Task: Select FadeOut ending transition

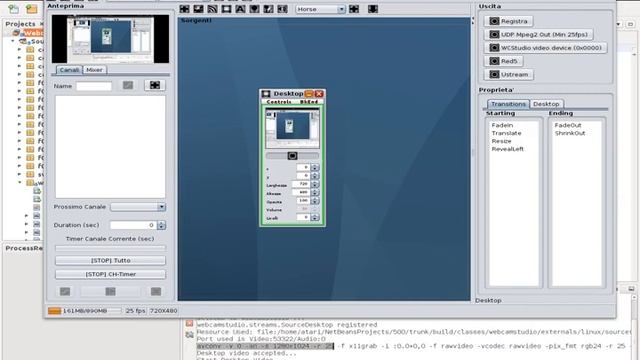Action: click(568, 125)
